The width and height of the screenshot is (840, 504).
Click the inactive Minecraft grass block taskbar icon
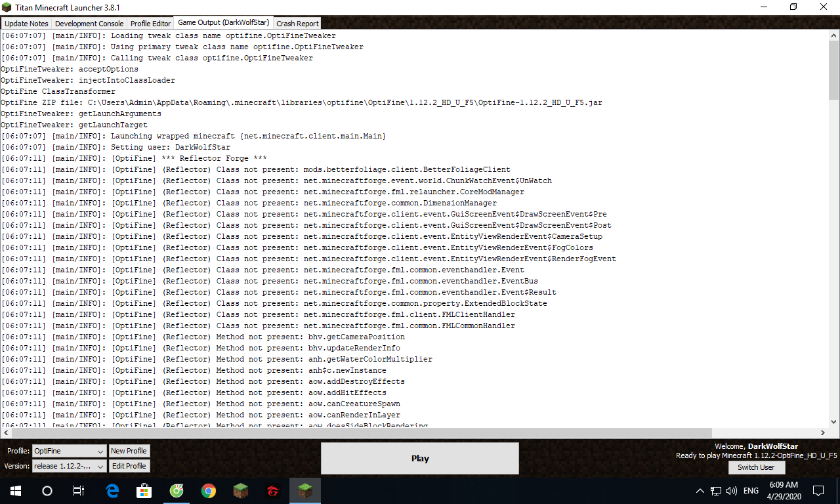coord(241,490)
